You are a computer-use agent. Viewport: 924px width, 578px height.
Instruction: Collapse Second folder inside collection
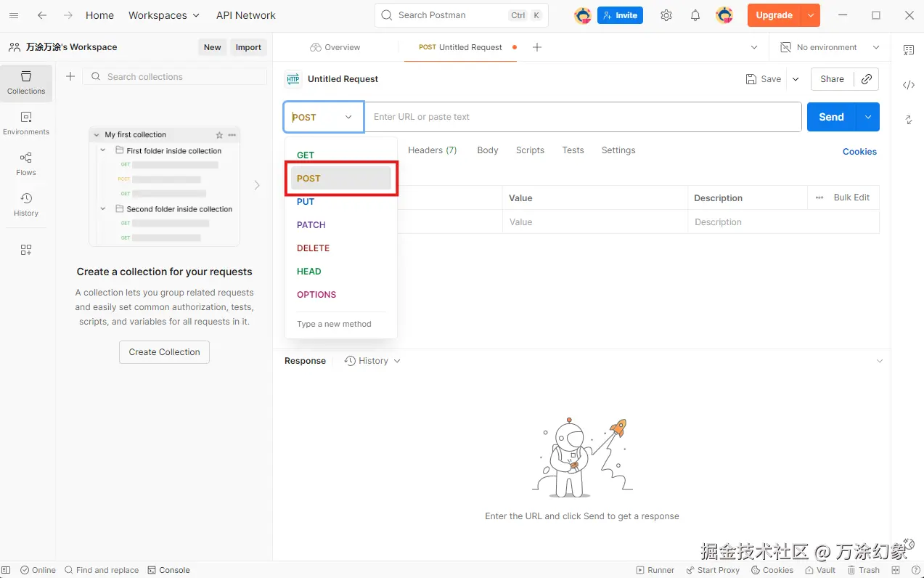click(103, 208)
